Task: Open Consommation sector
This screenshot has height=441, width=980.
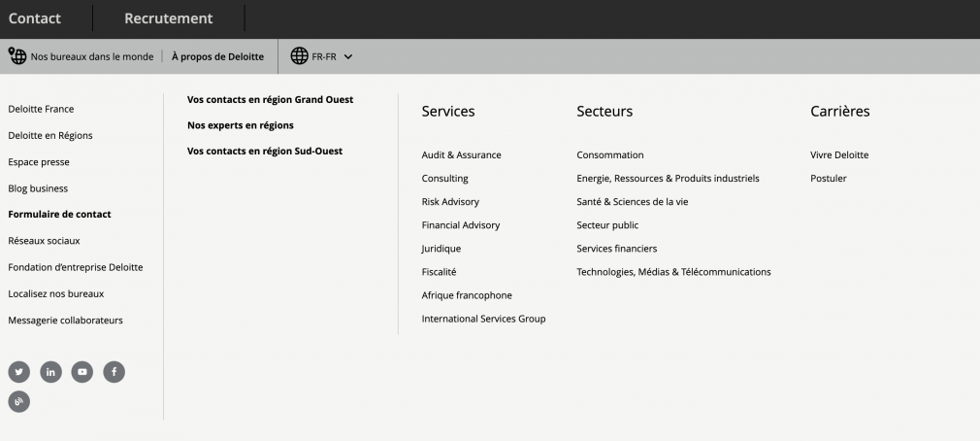Action: tap(610, 155)
